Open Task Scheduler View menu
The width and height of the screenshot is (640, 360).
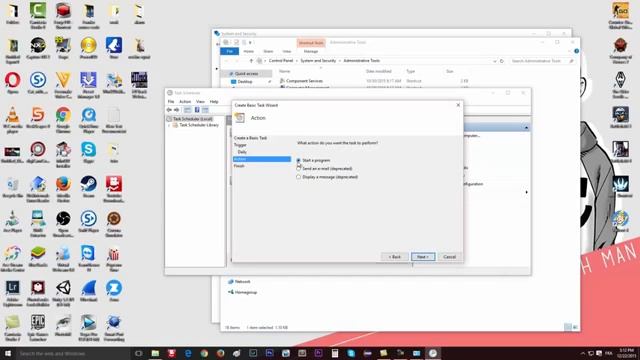pos(200,102)
